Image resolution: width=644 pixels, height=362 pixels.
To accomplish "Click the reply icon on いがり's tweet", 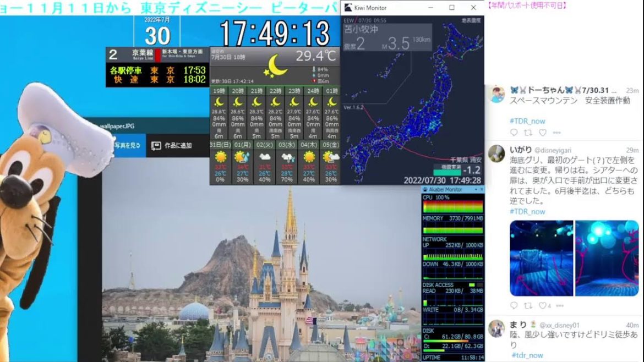I will (514, 306).
